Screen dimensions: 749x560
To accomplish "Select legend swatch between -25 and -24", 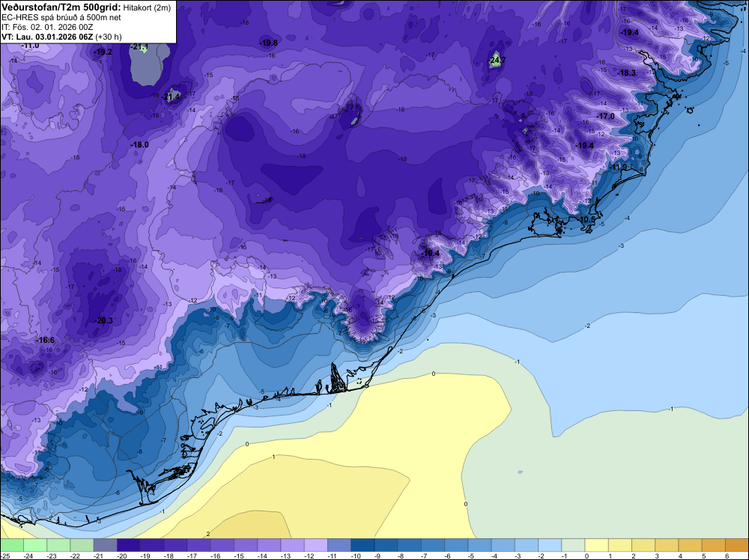I will (x=11, y=545).
